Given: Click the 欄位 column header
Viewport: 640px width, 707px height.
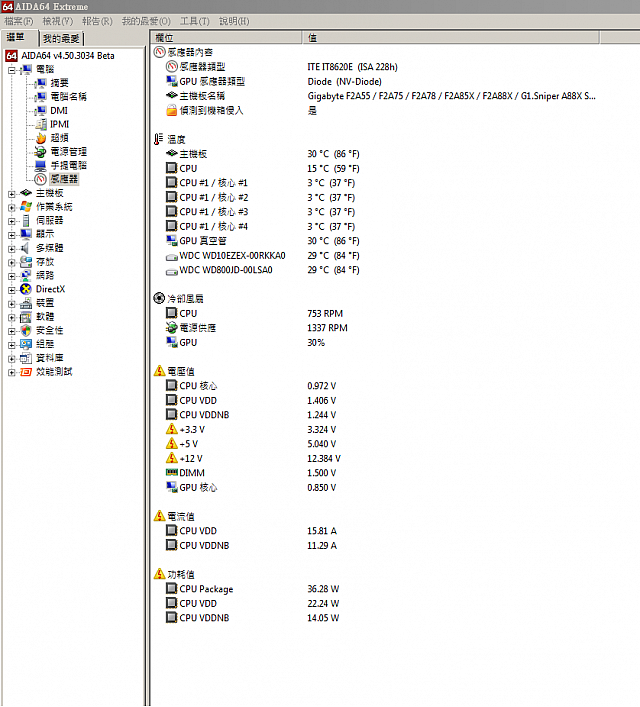Looking at the screenshot, I should pyautogui.click(x=227, y=38).
